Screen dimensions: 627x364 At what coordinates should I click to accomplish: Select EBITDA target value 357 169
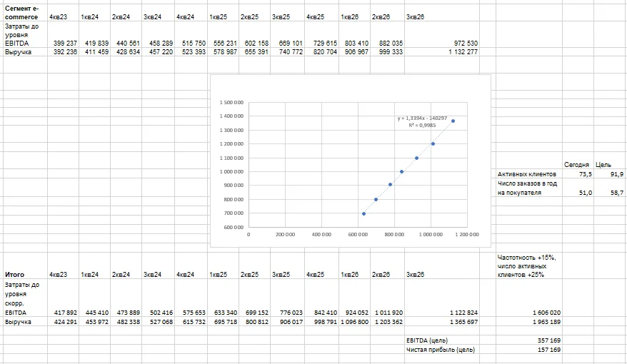[529, 340]
